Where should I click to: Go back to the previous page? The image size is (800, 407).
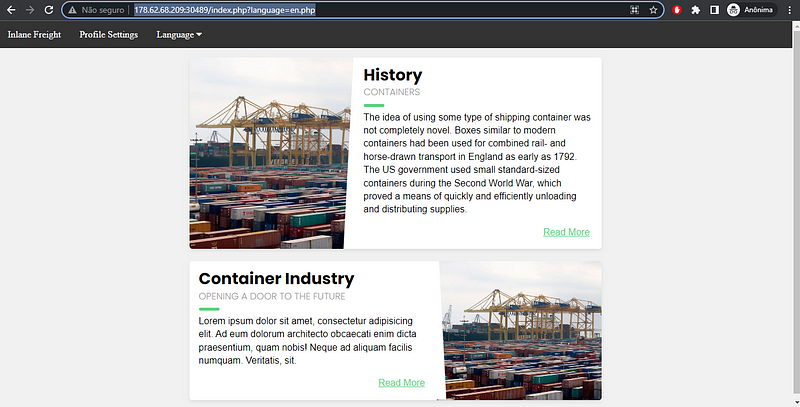pyautogui.click(x=11, y=10)
